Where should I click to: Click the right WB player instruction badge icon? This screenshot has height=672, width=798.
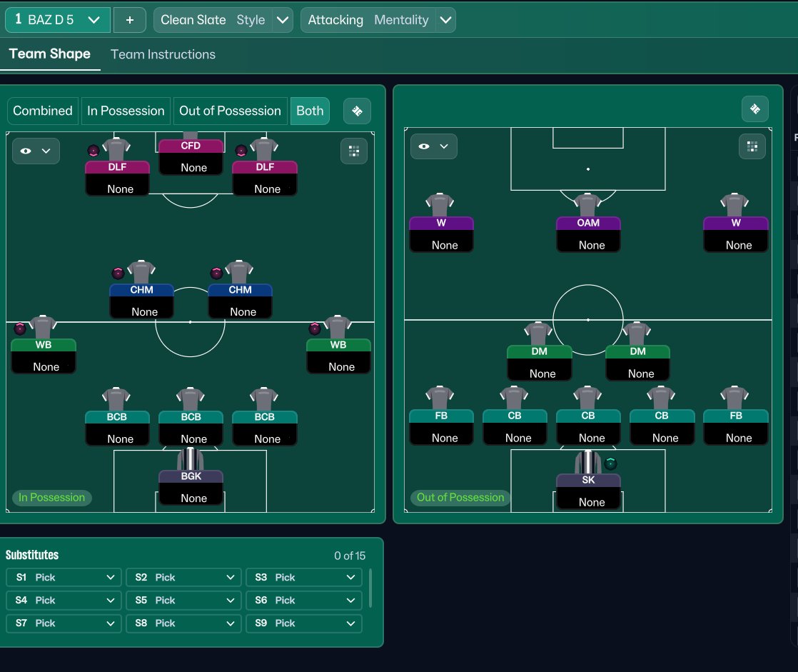tap(315, 329)
